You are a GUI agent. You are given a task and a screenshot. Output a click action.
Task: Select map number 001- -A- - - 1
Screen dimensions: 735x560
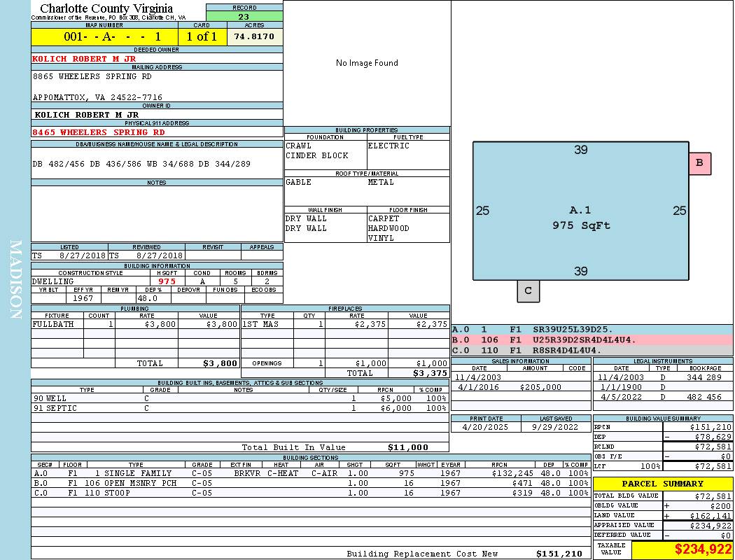coord(104,36)
